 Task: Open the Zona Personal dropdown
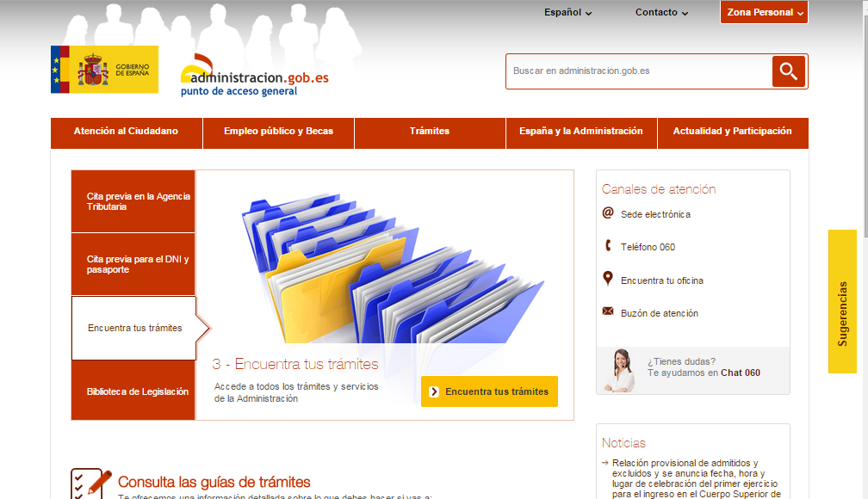click(764, 13)
